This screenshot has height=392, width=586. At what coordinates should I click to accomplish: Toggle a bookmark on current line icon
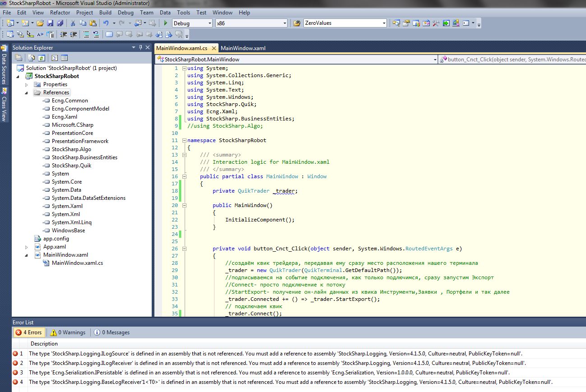click(x=109, y=34)
